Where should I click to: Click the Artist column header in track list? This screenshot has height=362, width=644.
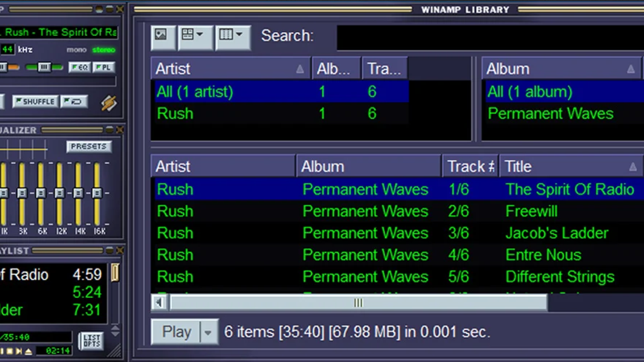click(x=223, y=167)
